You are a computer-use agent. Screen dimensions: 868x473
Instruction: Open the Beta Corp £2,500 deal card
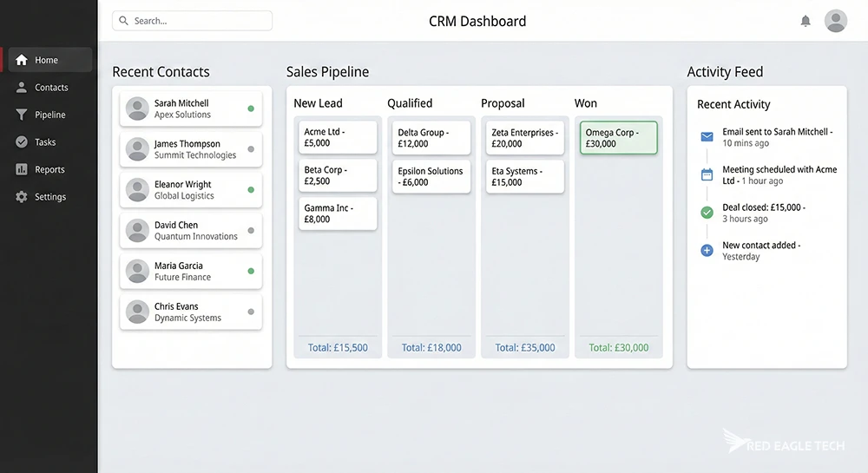338,175
